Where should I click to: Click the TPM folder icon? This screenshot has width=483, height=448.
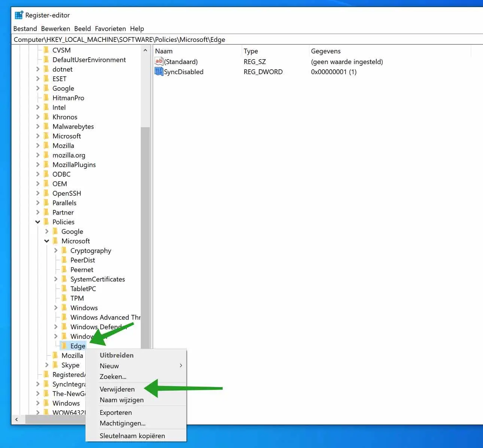tap(64, 298)
